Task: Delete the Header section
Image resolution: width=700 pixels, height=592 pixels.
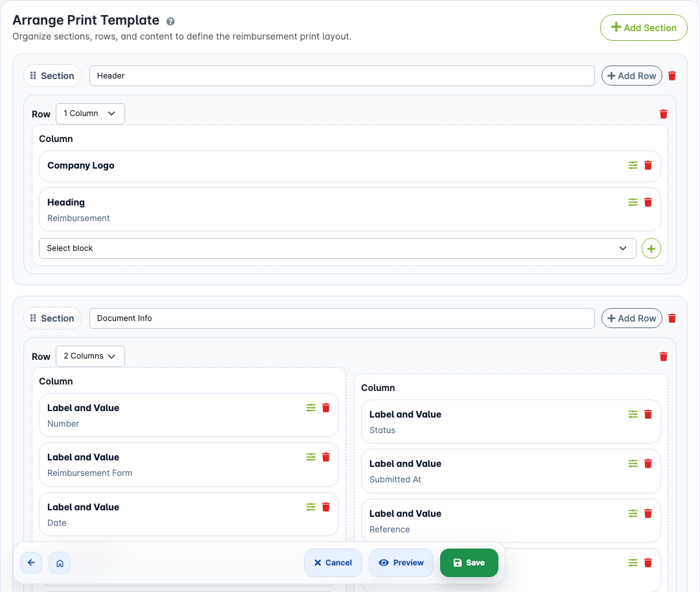Action: point(672,76)
